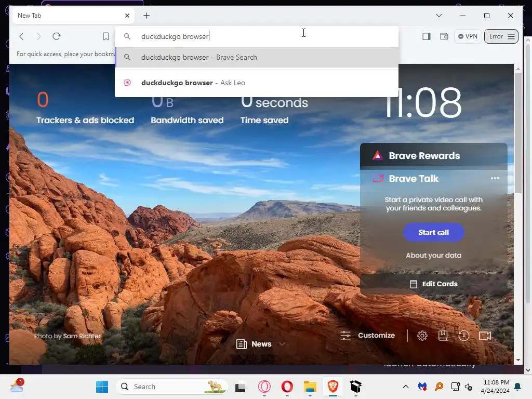This screenshot has width=532, height=399.
Task: Open the Customize dashboard option
Action: click(x=367, y=336)
